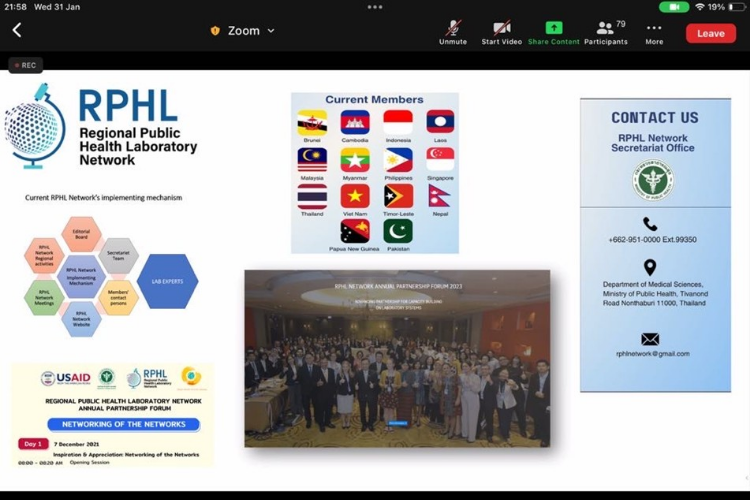This screenshot has height=500, width=750.
Task: Click the Day 1 red label
Action: click(x=33, y=444)
